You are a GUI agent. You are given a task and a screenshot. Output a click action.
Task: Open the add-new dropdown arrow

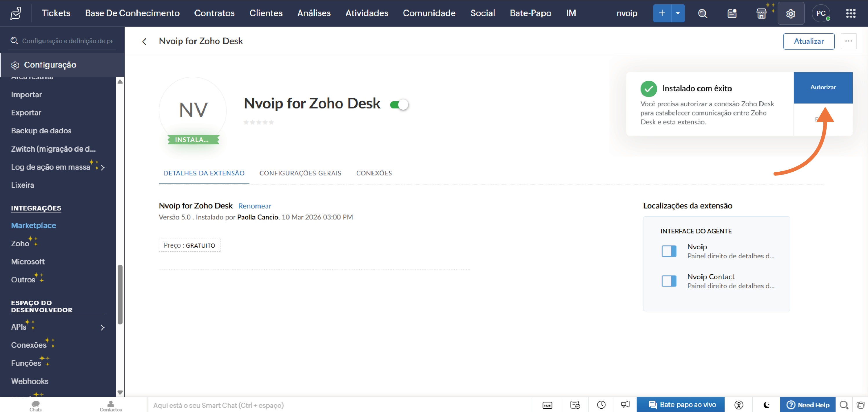click(x=678, y=14)
